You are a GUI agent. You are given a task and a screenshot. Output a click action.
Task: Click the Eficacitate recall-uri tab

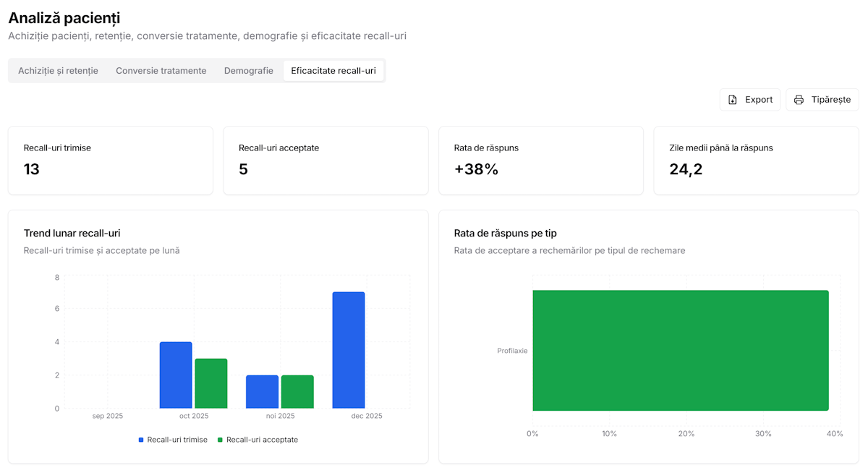point(333,71)
